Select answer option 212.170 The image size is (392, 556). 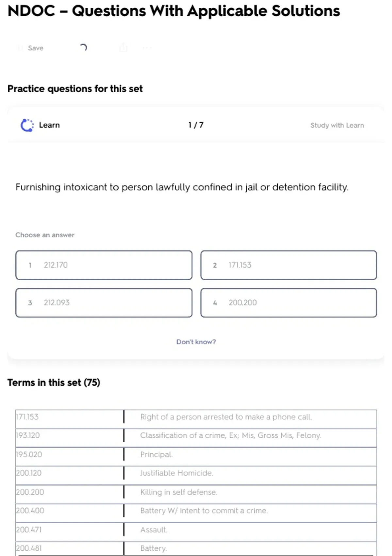coord(104,265)
